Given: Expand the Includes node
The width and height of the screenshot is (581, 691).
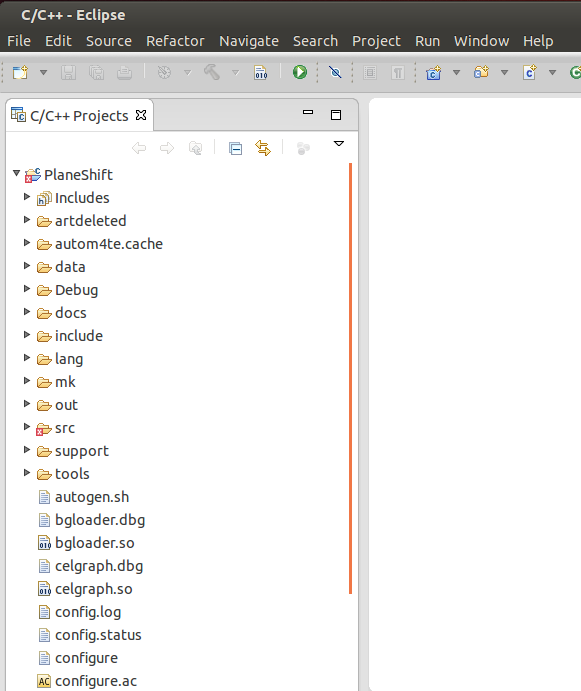Looking at the screenshot, I should 27,197.
